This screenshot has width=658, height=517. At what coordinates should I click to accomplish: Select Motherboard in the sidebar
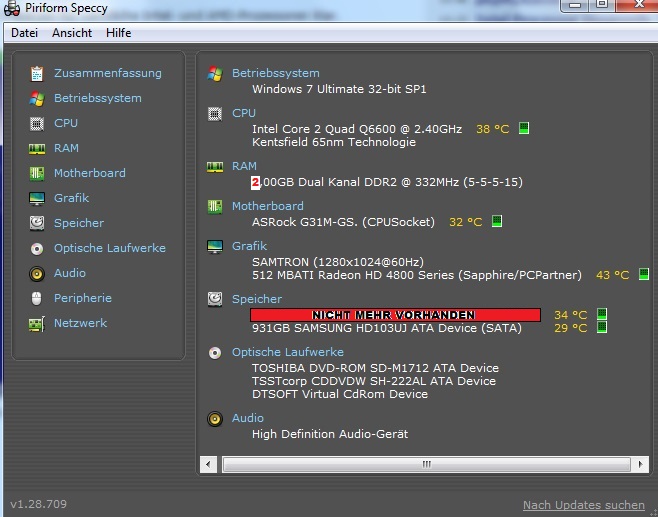tap(90, 173)
